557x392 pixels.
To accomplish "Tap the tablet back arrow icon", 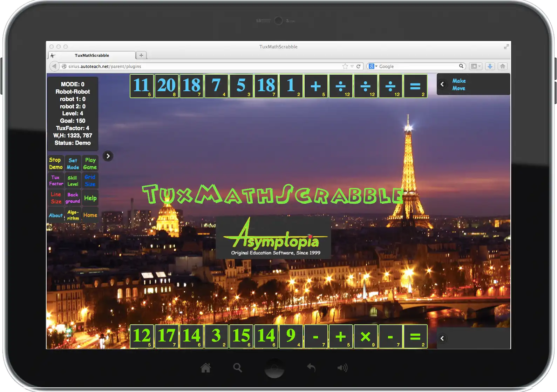I will click(x=311, y=367).
